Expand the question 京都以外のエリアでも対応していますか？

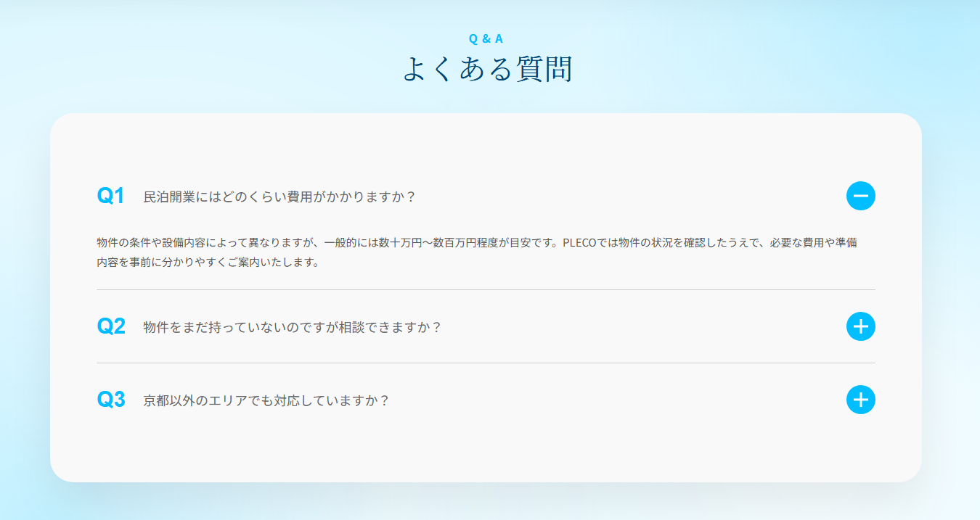266,400
